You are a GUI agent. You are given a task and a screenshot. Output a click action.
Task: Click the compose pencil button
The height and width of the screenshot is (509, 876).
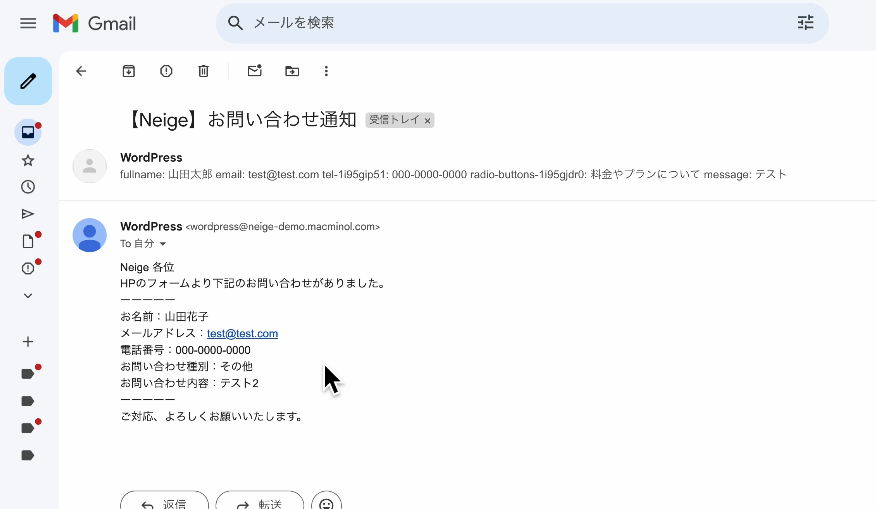pos(28,81)
